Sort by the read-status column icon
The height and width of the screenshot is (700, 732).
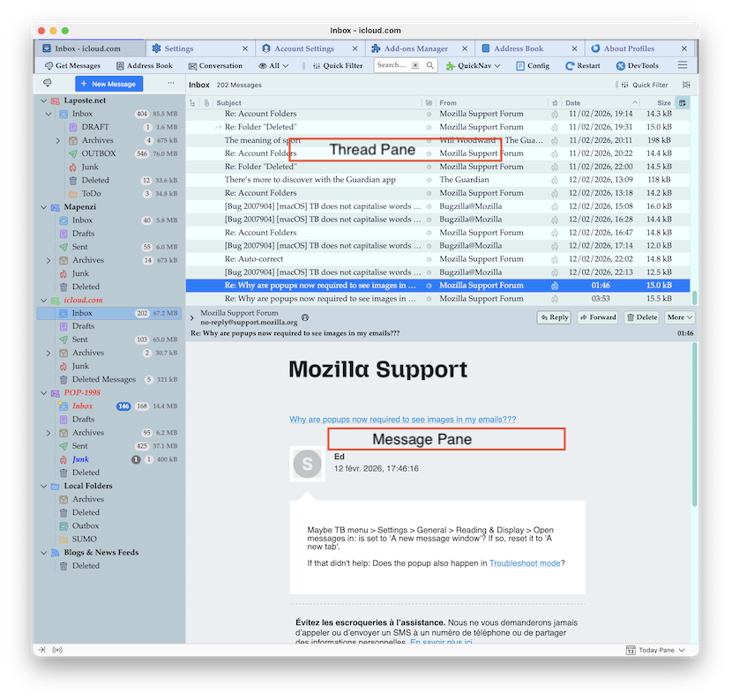tap(429, 102)
